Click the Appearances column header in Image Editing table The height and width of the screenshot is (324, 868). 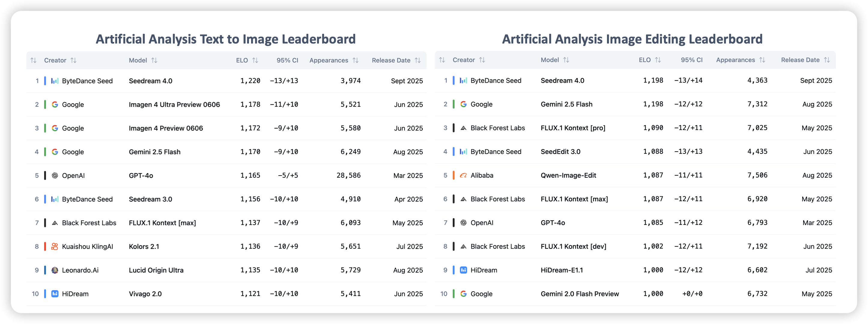[x=735, y=60]
